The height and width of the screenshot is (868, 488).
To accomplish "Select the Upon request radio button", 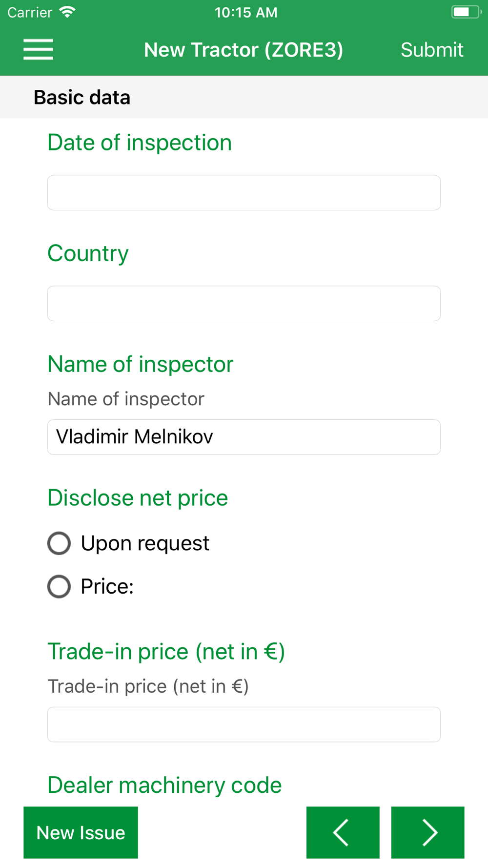I will [59, 543].
